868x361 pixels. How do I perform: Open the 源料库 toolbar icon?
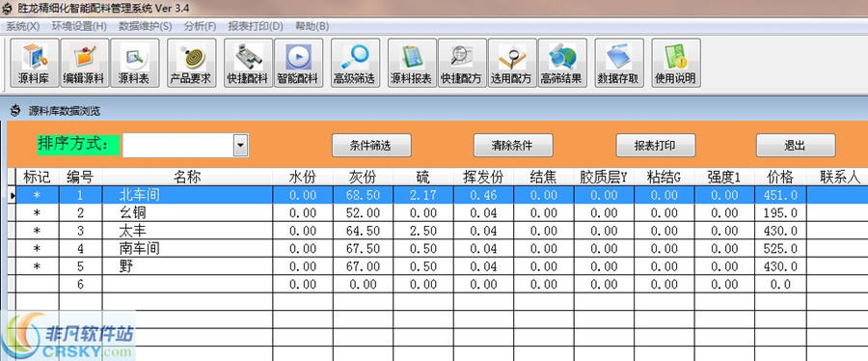coord(36,63)
